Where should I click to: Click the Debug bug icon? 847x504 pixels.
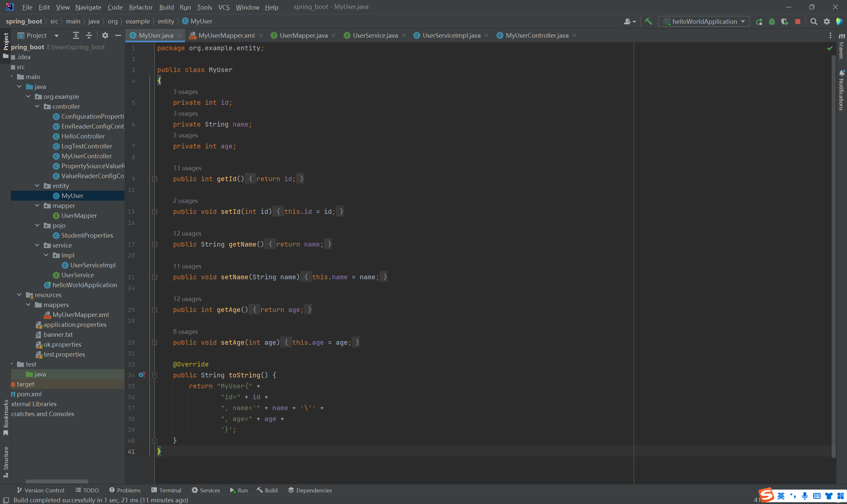tap(772, 21)
